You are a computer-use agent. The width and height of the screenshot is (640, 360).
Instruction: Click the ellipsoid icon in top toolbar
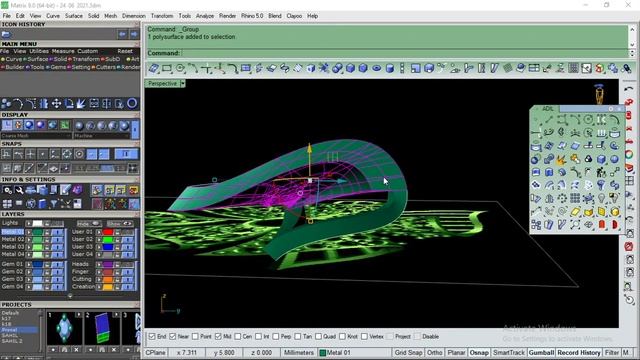pyautogui.click(x=376, y=68)
